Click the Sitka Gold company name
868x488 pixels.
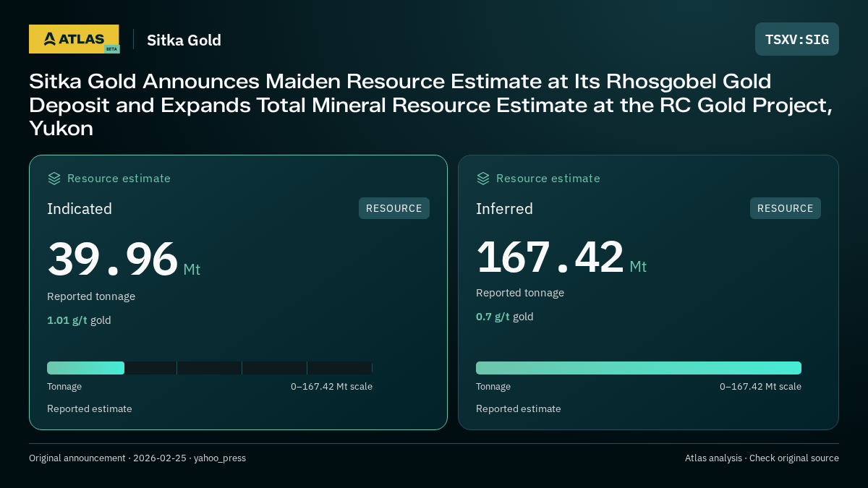[x=184, y=40]
